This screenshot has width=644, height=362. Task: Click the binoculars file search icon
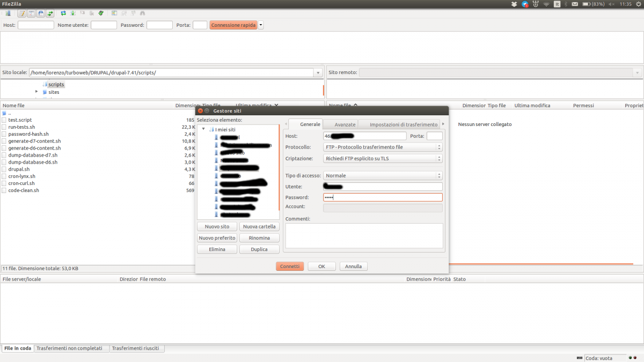tap(142, 13)
